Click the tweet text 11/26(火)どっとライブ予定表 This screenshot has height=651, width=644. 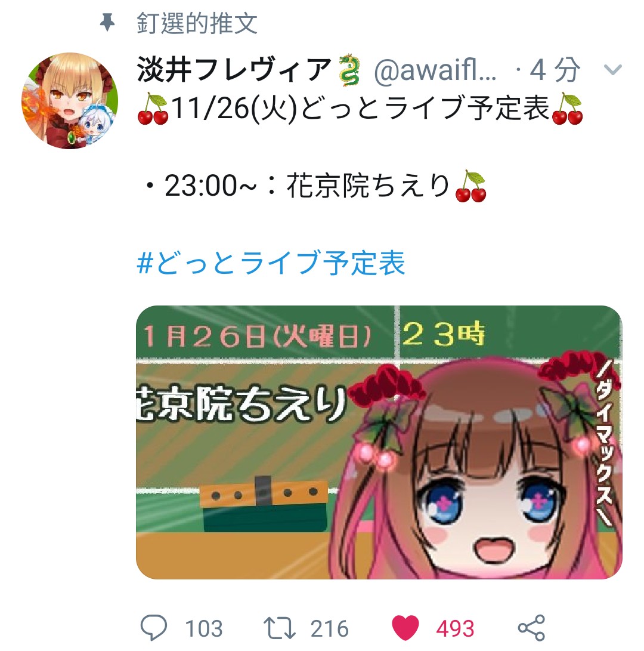coord(360,108)
